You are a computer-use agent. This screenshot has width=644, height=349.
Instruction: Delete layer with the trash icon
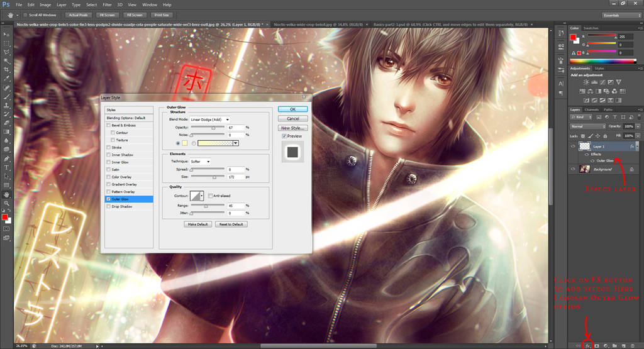pyautogui.click(x=633, y=346)
